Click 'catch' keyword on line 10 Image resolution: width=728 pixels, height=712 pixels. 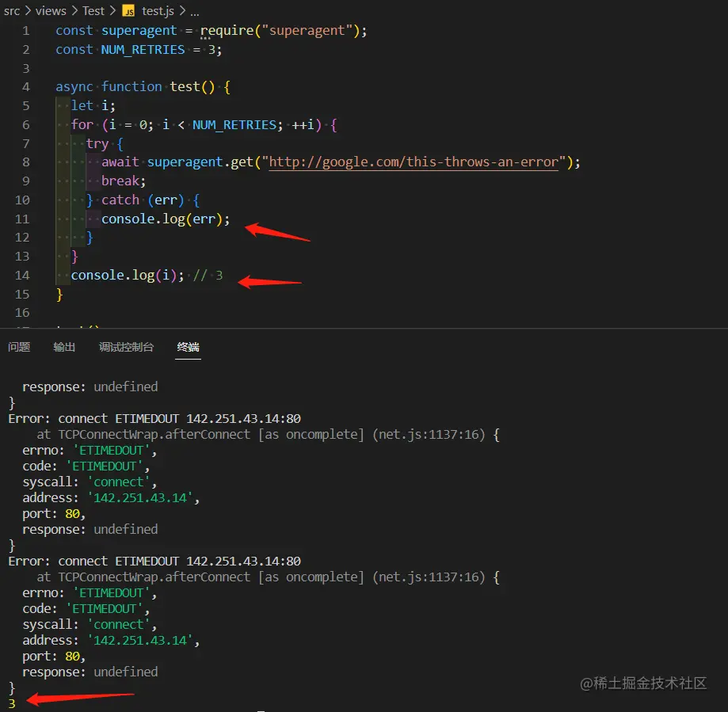click(120, 200)
